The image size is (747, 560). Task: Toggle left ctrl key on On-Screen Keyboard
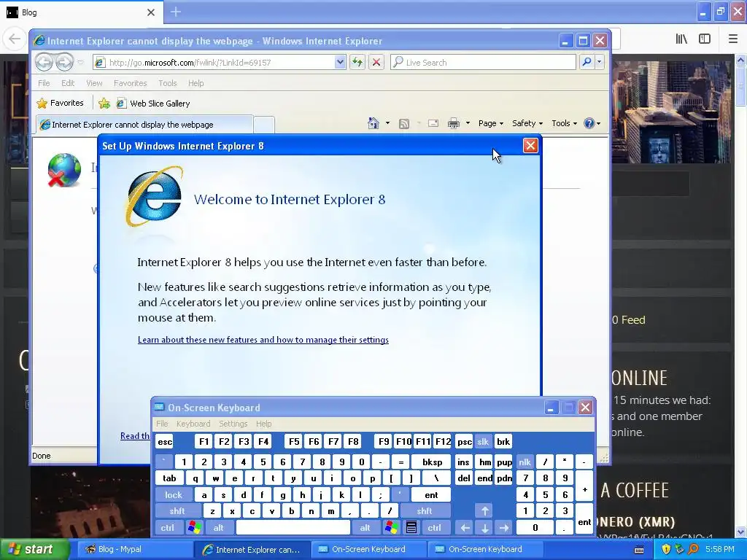tap(168, 528)
